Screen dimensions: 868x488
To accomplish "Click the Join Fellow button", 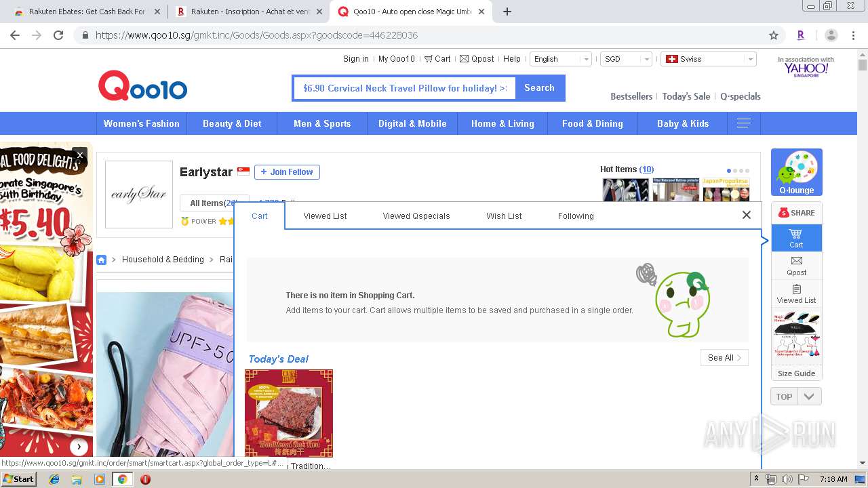I will tap(287, 172).
